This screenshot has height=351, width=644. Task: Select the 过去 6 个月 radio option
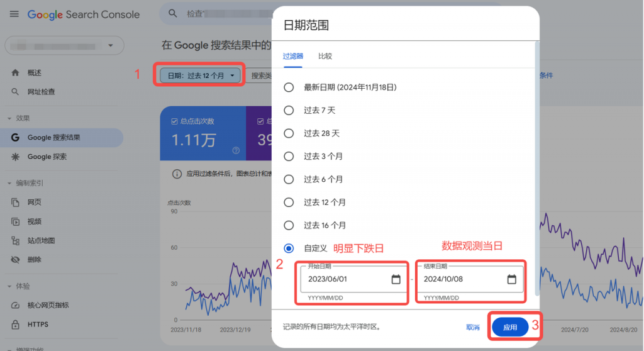tap(289, 179)
